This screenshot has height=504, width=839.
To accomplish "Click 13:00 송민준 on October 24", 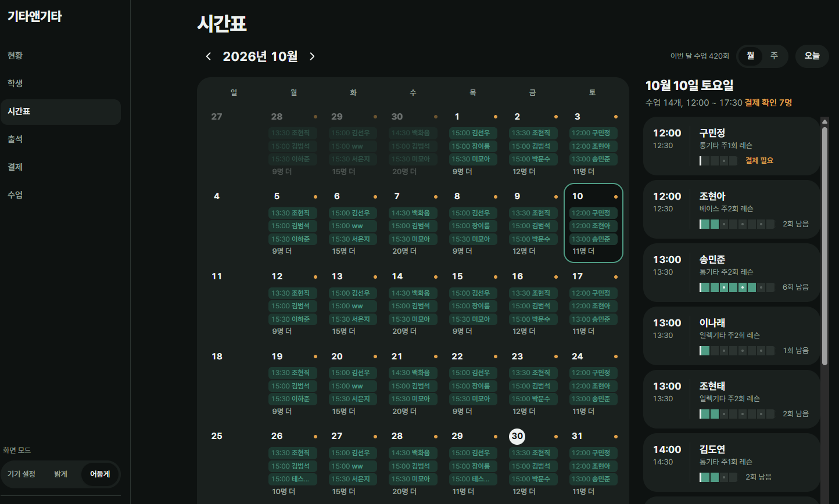I will pyautogui.click(x=593, y=399).
